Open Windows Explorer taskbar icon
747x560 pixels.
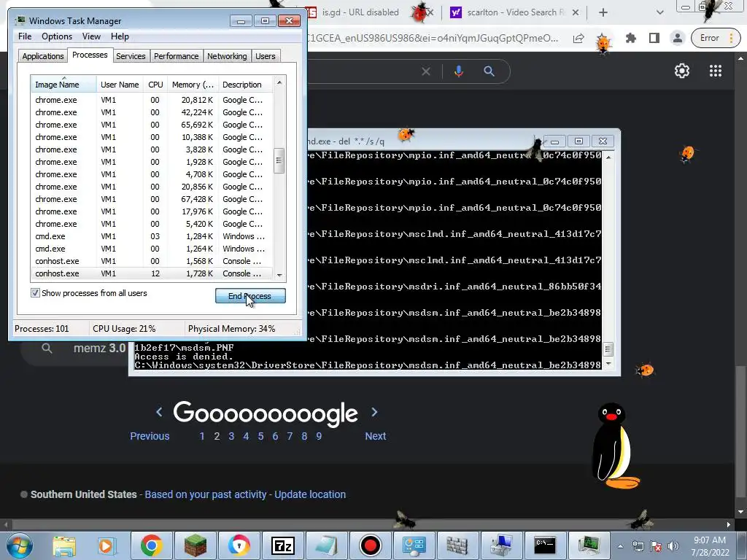[64, 545]
